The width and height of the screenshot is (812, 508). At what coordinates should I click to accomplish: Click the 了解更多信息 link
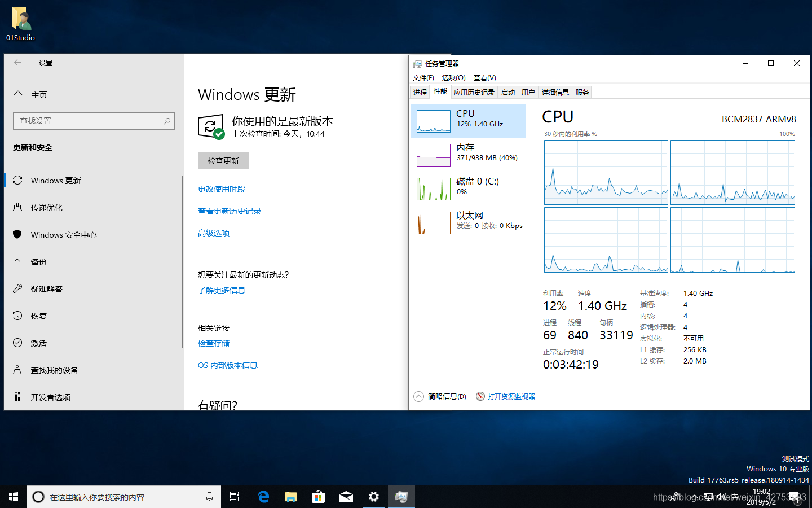click(222, 290)
